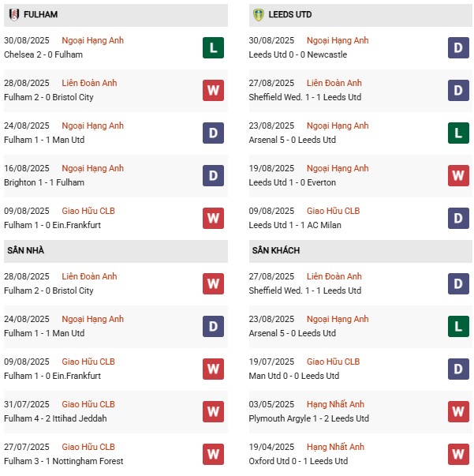Viewport: 474px width, 476px height.
Task: Click the FULHAM team name header
Action: 41,14
